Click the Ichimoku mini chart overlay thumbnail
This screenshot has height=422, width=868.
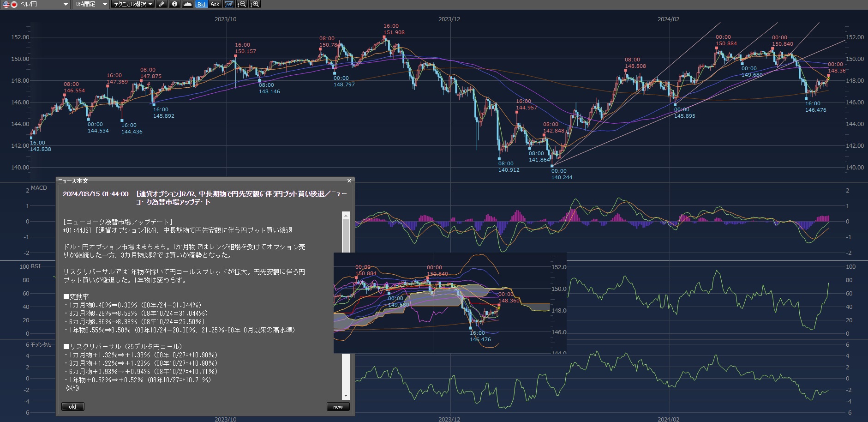click(x=449, y=303)
